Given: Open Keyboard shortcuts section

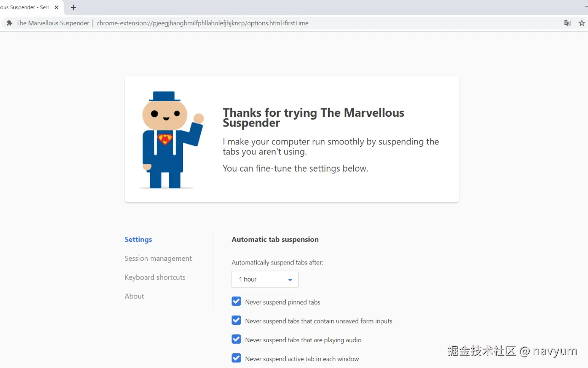Looking at the screenshot, I should pos(155,277).
